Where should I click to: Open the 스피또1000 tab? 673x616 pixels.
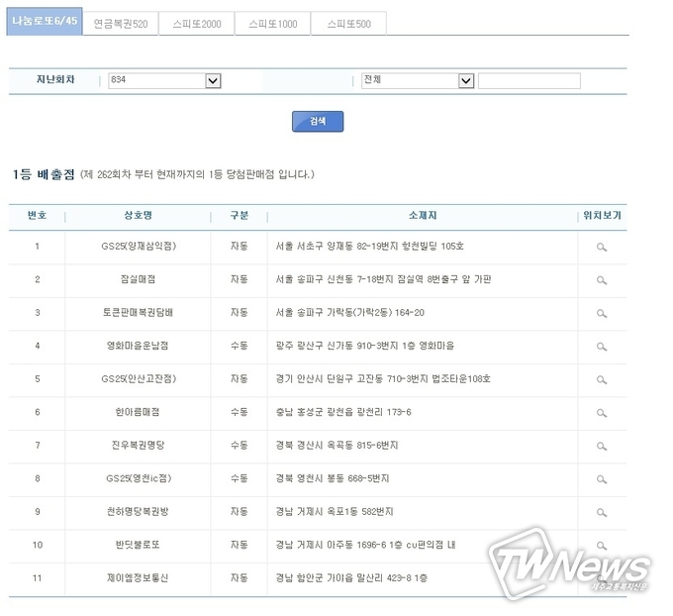(x=272, y=24)
